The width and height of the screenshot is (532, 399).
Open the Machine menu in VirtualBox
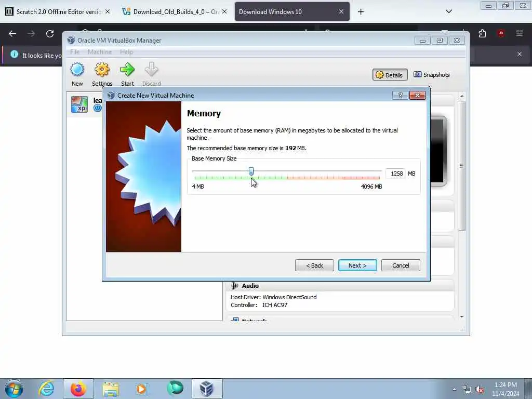click(x=99, y=52)
